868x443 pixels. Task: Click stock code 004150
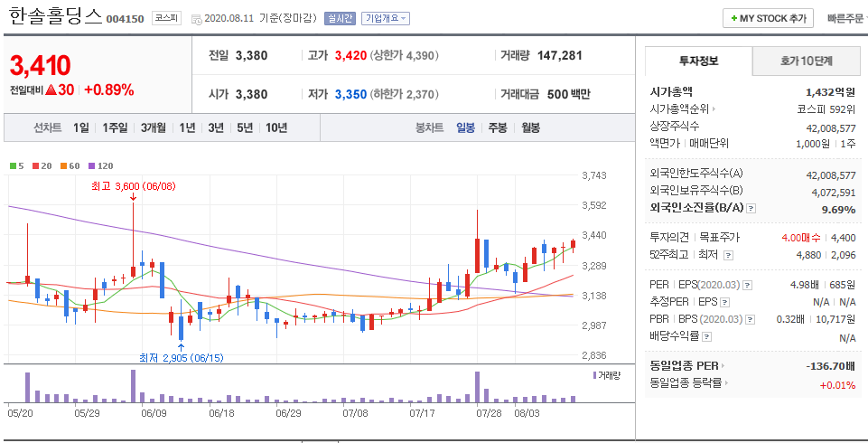click(126, 19)
